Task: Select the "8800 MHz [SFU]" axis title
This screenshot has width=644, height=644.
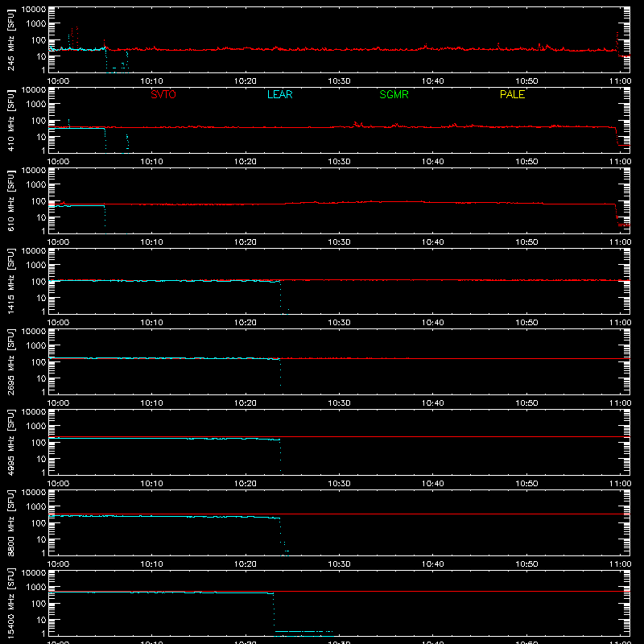Action: (10, 522)
